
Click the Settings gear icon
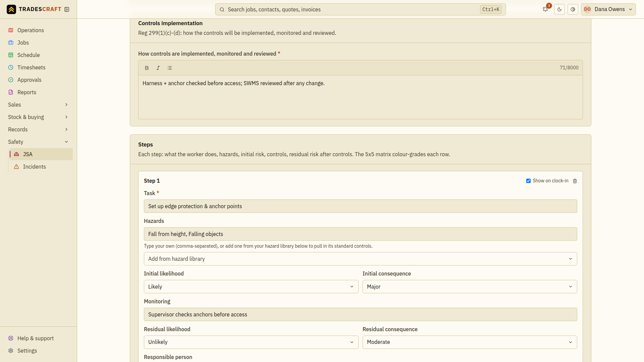pyautogui.click(x=11, y=351)
